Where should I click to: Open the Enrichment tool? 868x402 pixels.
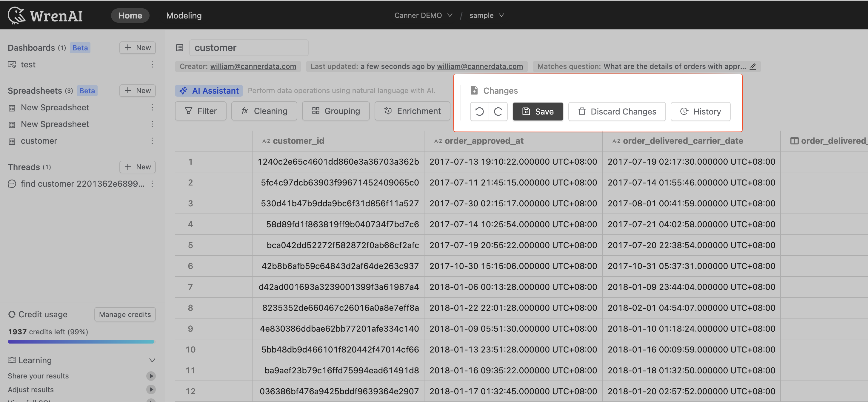pyautogui.click(x=413, y=111)
